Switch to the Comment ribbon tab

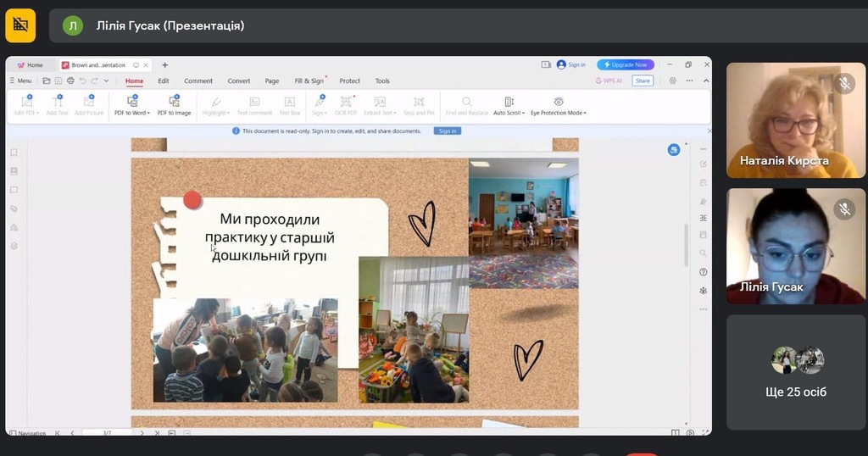198,81
